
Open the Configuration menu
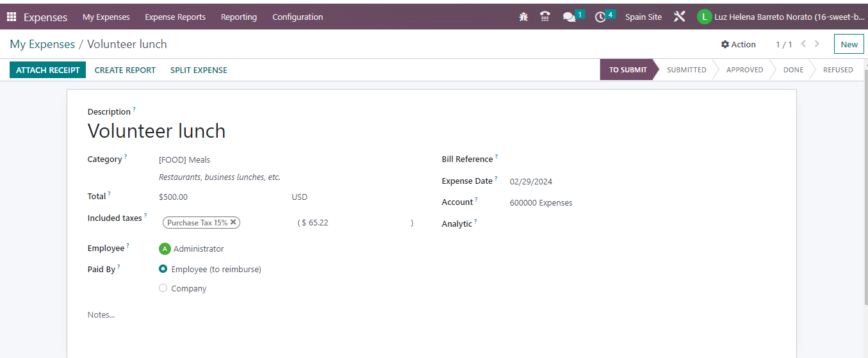pyautogui.click(x=298, y=17)
